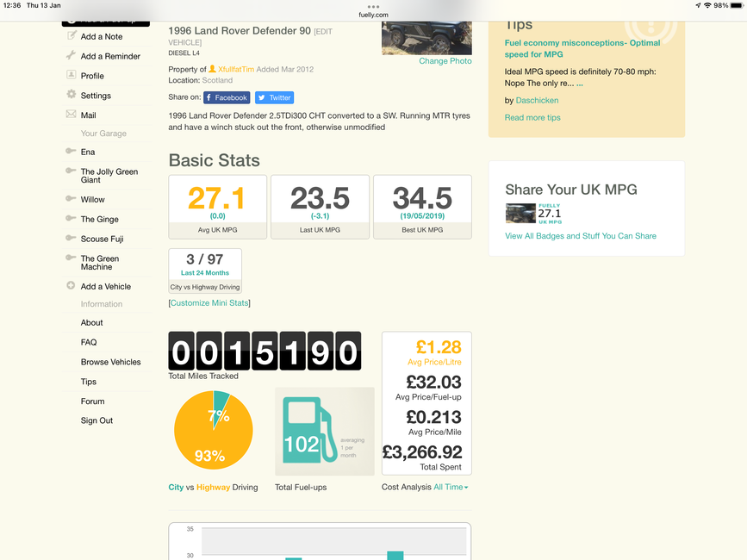747x560 pixels.
Task: Click the key icon next to The Ginge
Action: (x=71, y=218)
